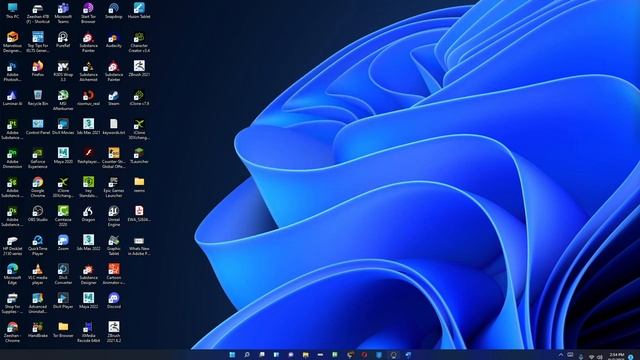Open VLC media player shortcut

coord(38,274)
